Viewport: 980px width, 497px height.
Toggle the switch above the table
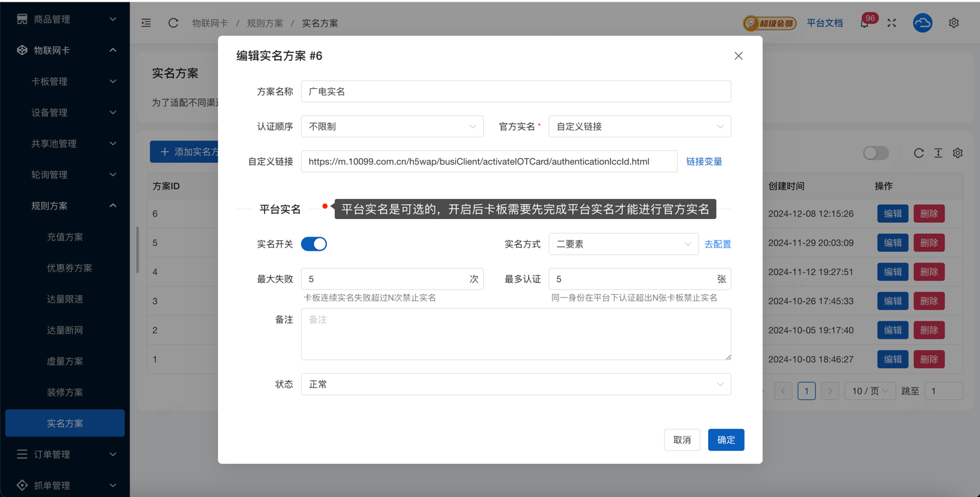point(876,153)
